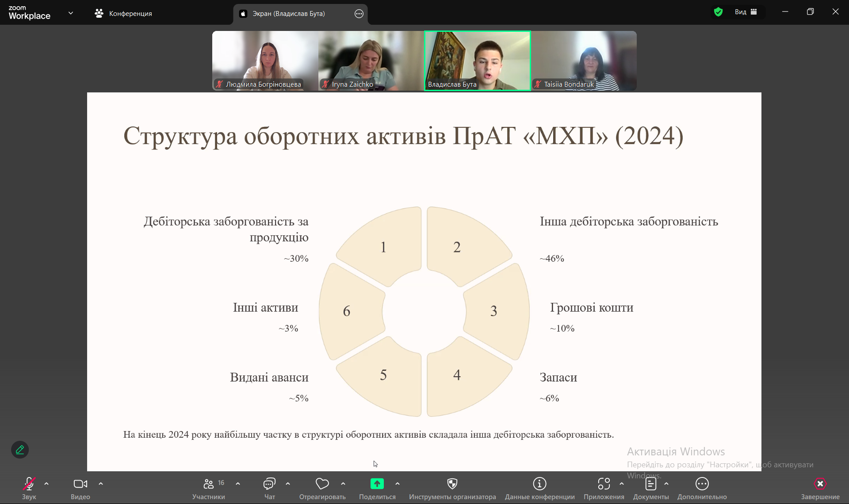
Task: Open Данные конференции info icon
Action: tap(539, 484)
